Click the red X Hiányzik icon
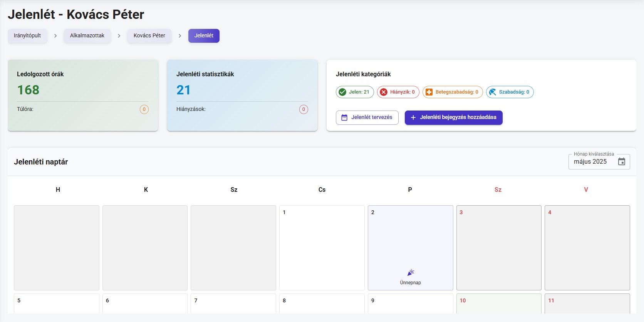The width and height of the screenshot is (644, 322). coord(384,92)
